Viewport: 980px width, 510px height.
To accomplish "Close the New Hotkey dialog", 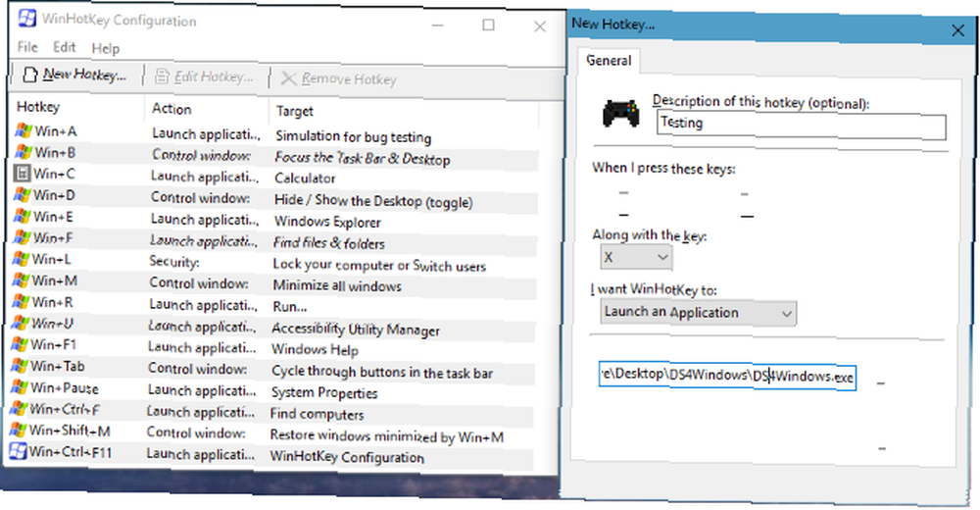I will click(x=957, y=30).
